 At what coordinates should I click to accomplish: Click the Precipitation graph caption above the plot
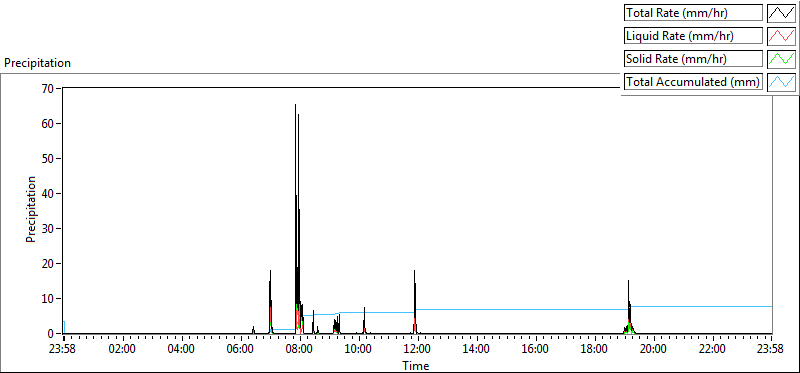[37, 63]
